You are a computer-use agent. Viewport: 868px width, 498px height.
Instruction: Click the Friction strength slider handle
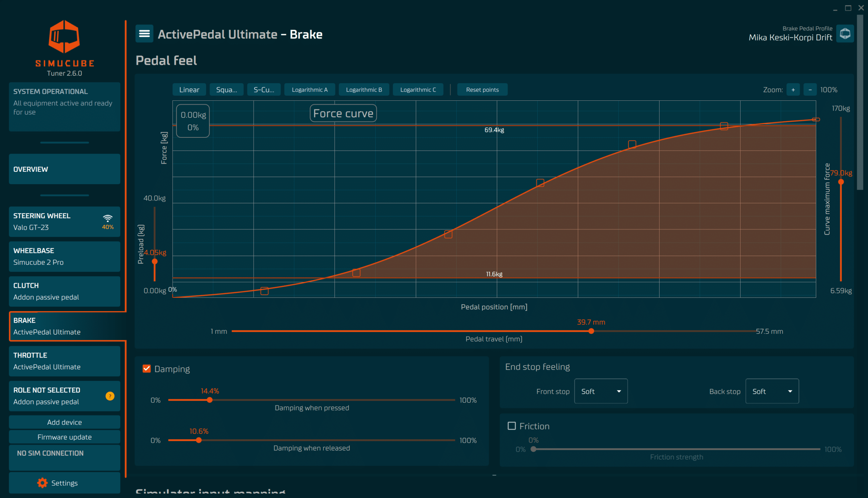pyautogui.click(x=533, y=449)
